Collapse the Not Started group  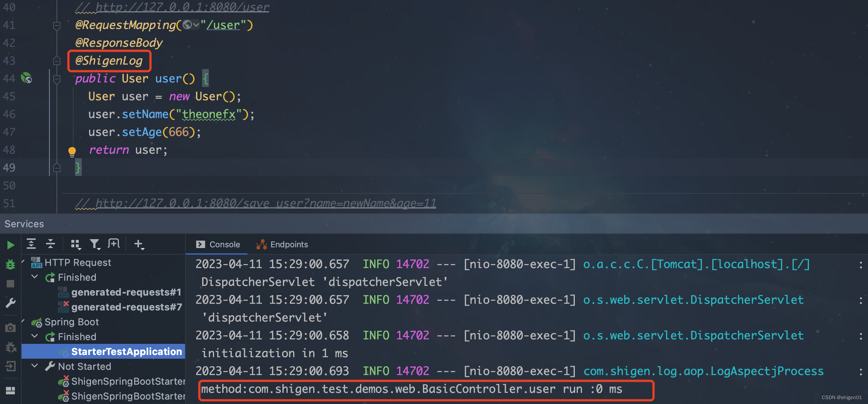(x=35, y=366)
